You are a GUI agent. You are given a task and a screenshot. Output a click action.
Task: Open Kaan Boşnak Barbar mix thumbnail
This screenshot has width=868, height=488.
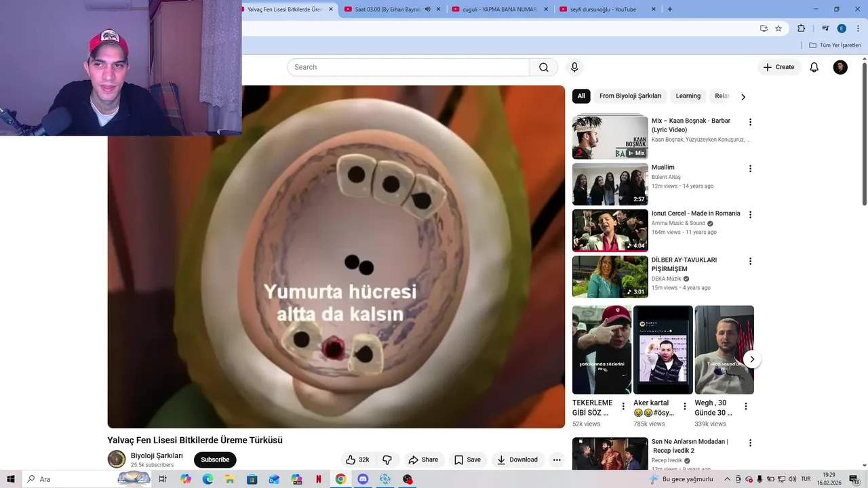click(x=610, y=138)
